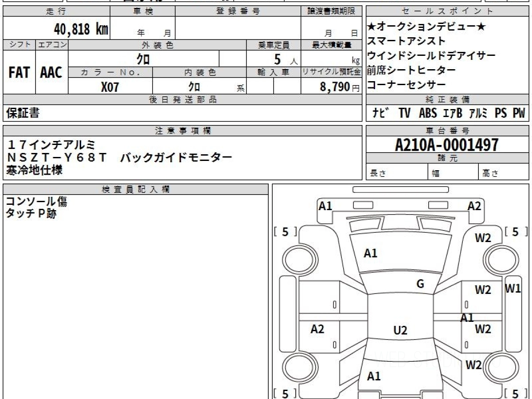Click the コンソール傷 inspector remark
This screenshot has width=532, height=399.
(36, 202)
